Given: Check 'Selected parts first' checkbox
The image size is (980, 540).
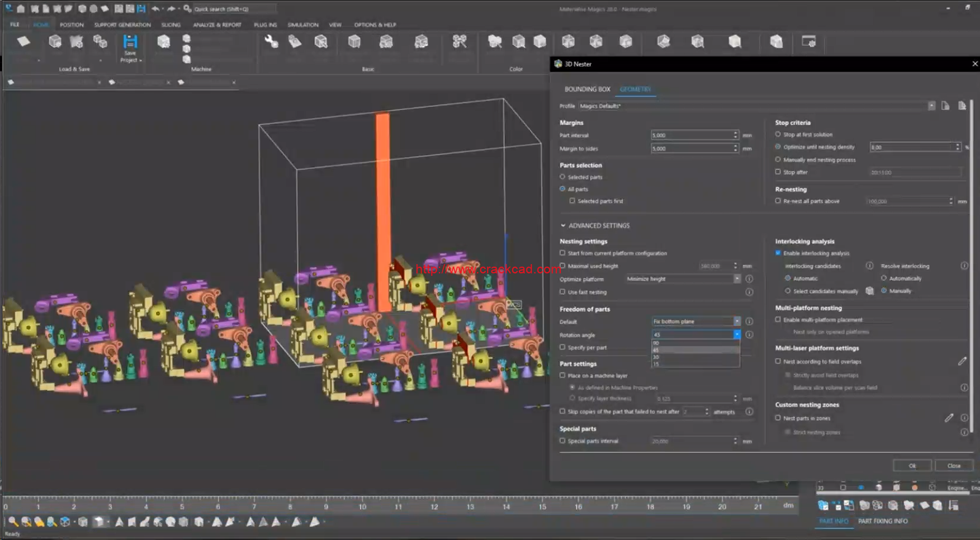Looking at the screenshot, I should point(572,201).
